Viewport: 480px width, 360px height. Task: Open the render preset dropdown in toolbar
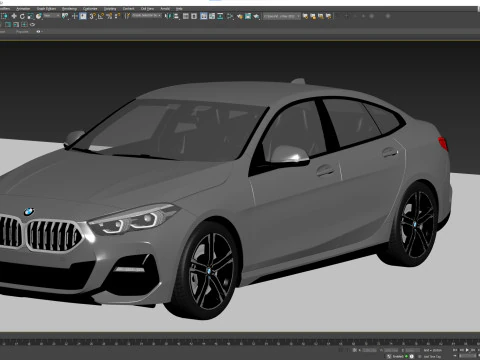tap(282, 16)
